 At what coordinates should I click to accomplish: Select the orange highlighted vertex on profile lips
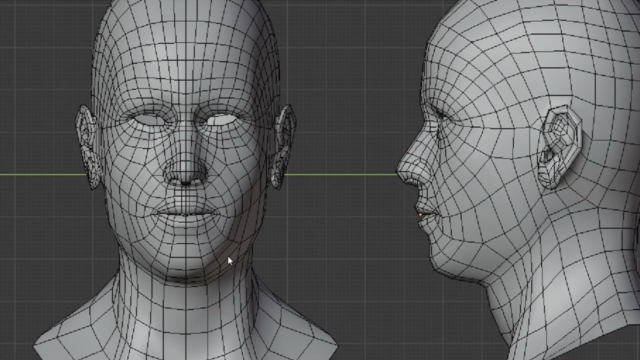tap(420, 214)
